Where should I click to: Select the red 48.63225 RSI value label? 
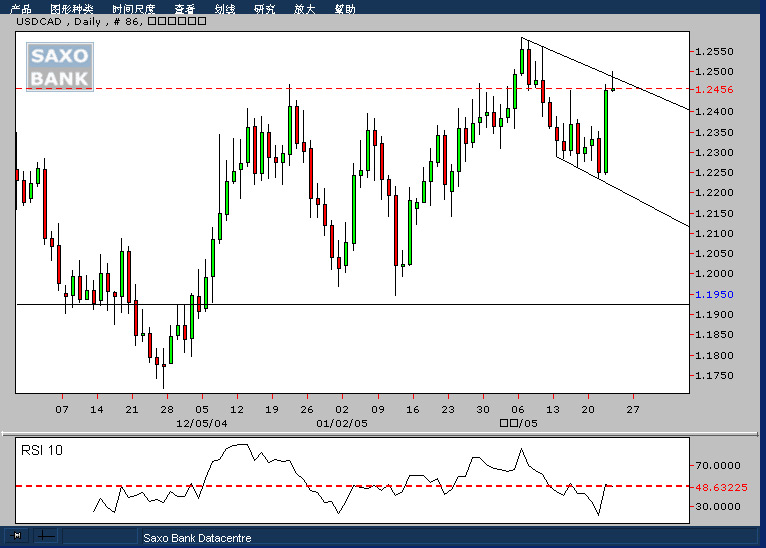coord(718,486)
